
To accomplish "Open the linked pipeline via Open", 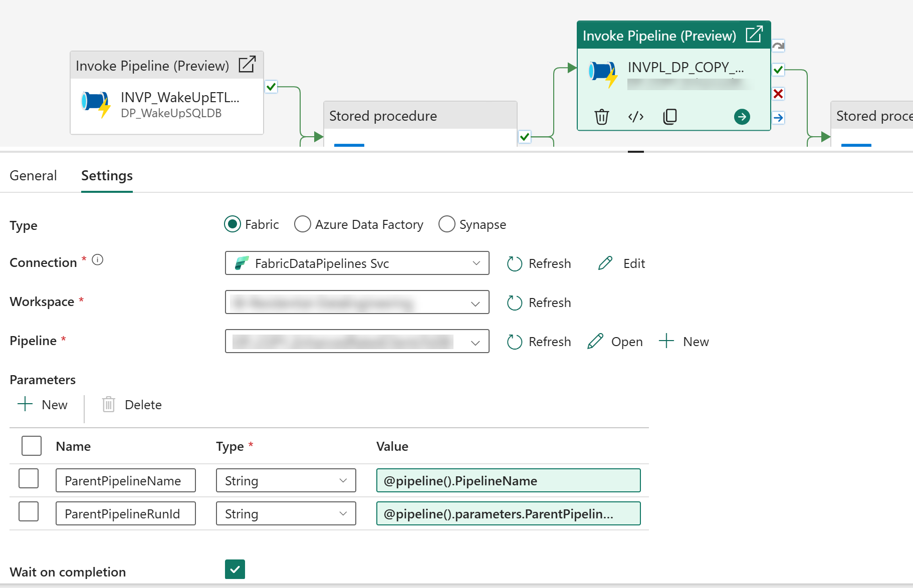I will [x=615, y=341].
